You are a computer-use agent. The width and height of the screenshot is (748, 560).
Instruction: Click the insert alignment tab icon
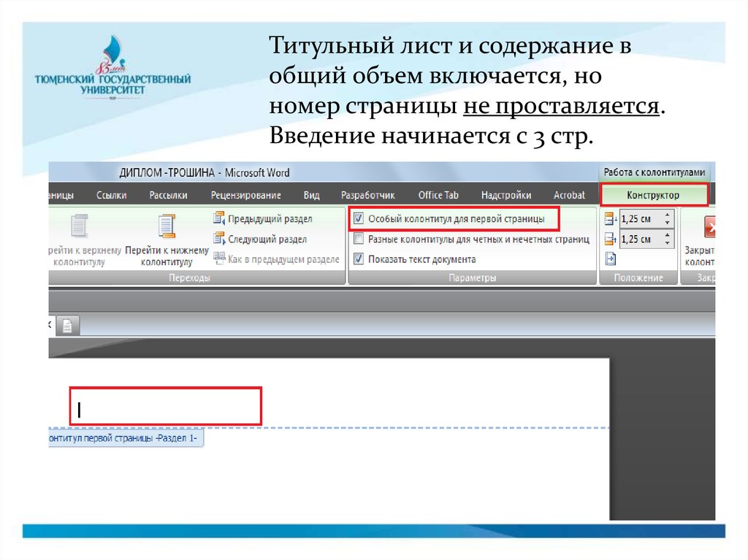pos(611,258)
